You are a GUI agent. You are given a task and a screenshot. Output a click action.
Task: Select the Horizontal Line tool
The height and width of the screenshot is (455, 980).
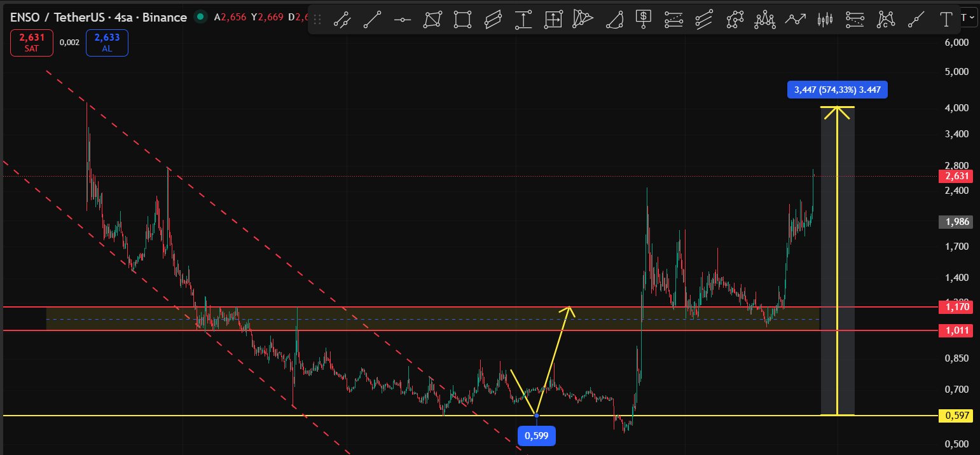403,20
